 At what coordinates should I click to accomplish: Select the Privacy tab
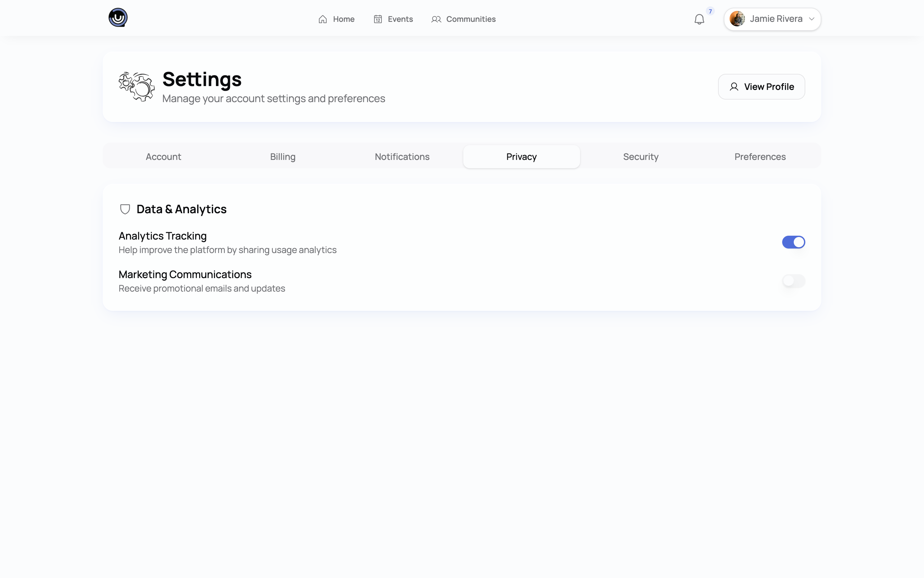522,157
